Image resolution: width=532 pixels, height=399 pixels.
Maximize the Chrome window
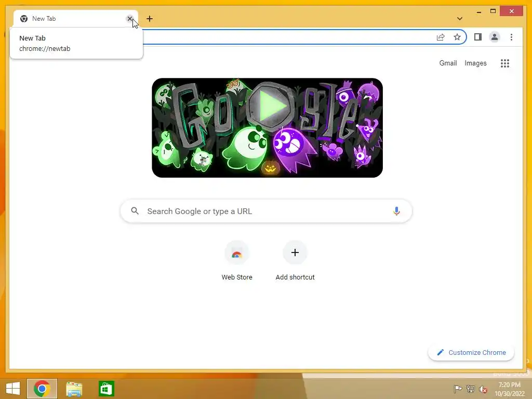[x=493, y=11]
